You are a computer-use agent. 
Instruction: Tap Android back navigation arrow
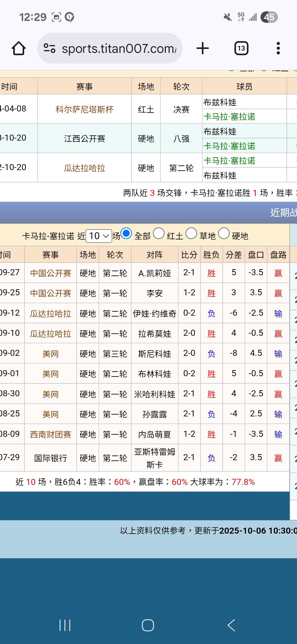(231, 625)
